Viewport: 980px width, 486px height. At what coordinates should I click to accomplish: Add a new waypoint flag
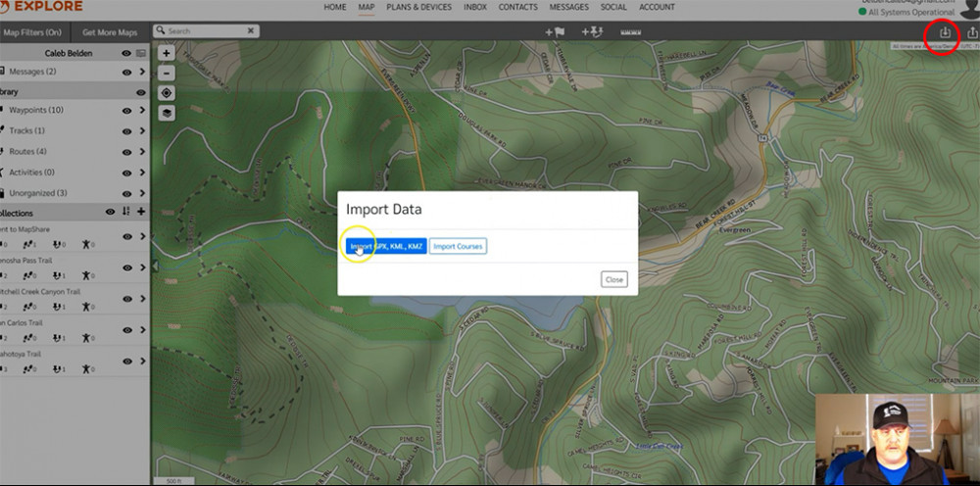tap(555, 31)
